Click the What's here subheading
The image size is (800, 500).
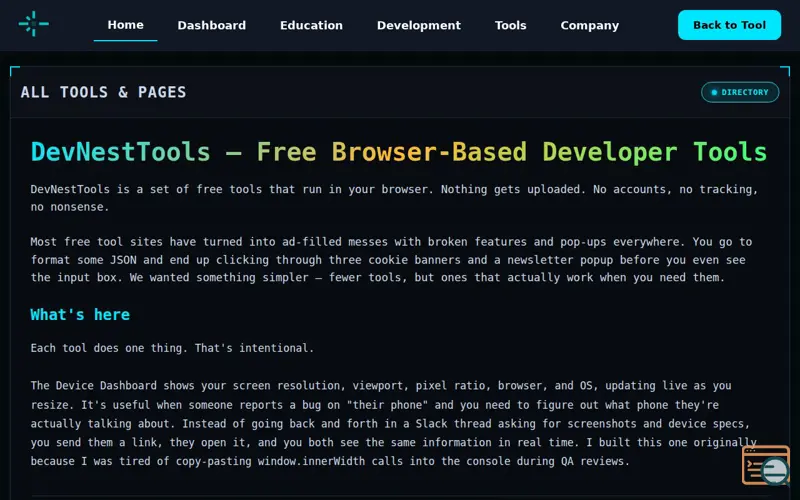(80, 315)
